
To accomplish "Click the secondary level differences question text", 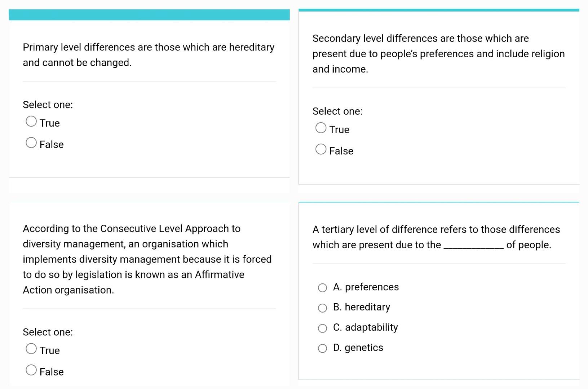I will coord(438,53).
